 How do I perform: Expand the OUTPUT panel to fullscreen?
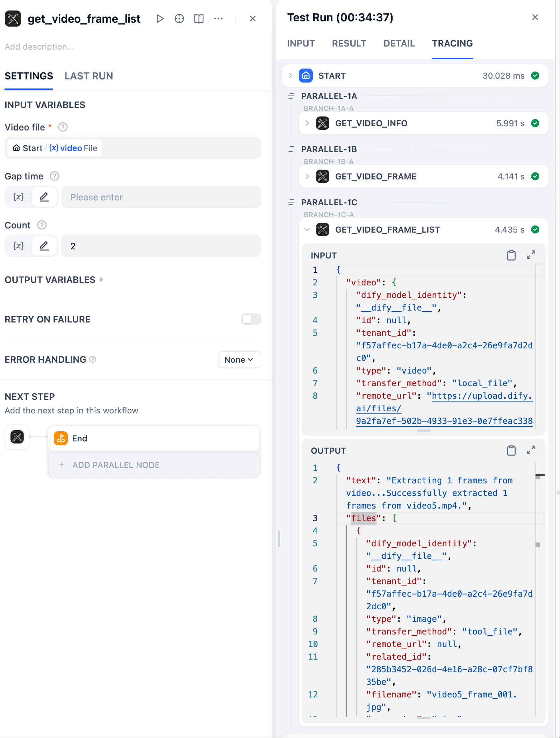coord(531,450)
